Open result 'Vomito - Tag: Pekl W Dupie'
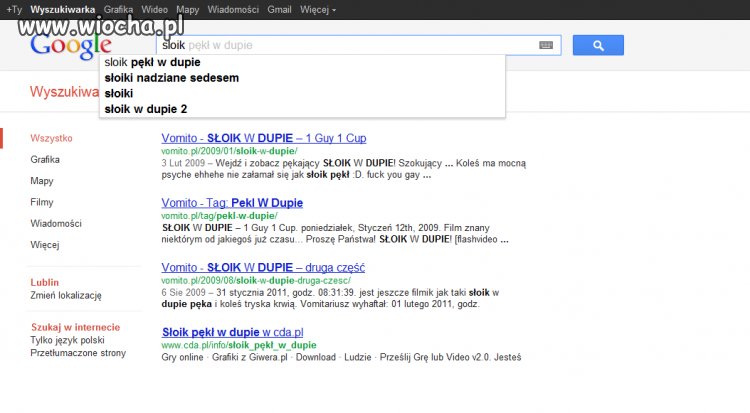 (x=232, y=203)
